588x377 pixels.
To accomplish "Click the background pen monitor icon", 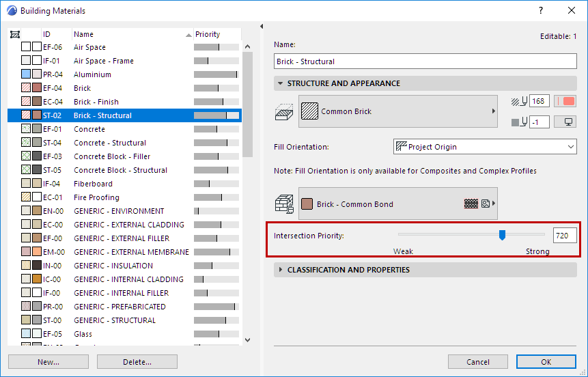I will 565,122.
